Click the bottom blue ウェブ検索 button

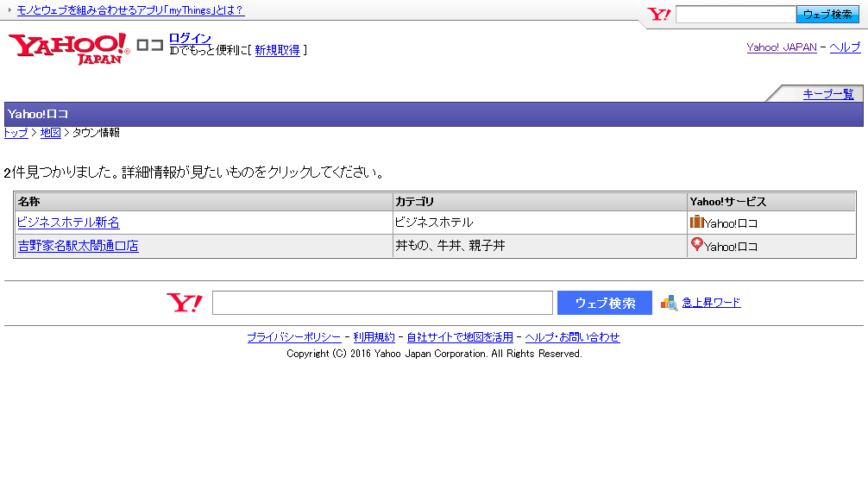pos(605,303)
